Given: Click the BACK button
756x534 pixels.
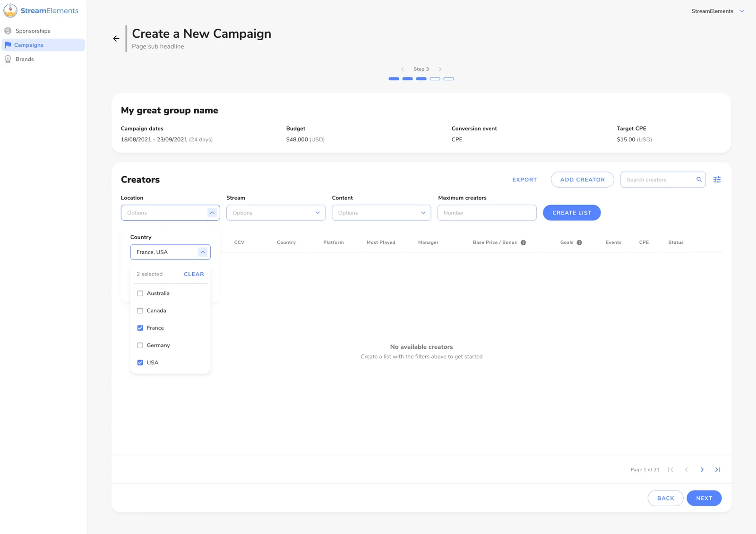Looking at the screenshot, I should point(665,498).
